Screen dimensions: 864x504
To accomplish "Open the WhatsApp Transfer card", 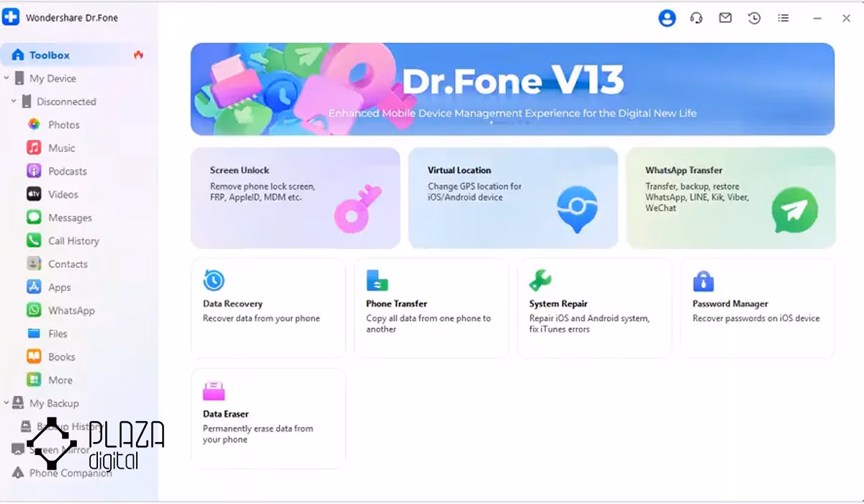I will (x=731, y=198).
